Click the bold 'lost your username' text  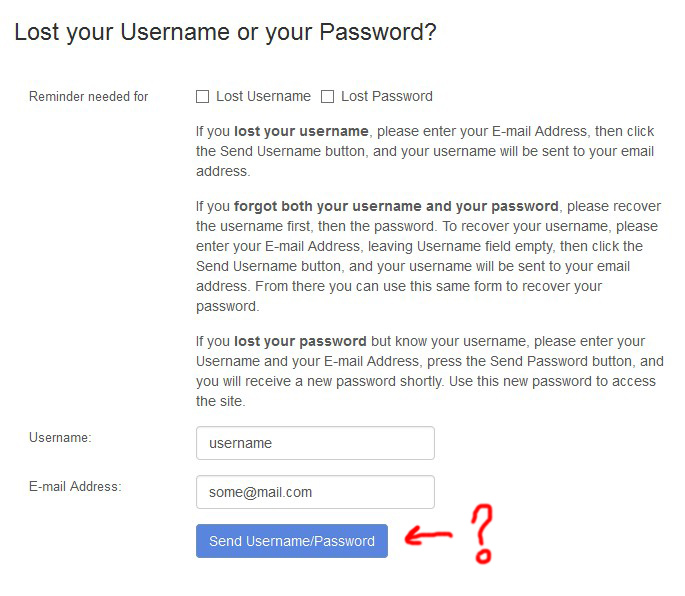coord(301,131)
